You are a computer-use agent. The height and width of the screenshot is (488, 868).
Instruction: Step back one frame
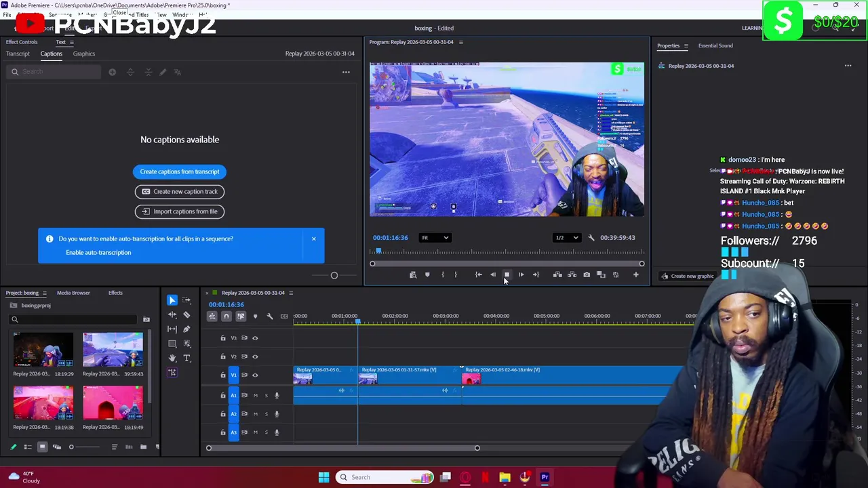(493, 274)
